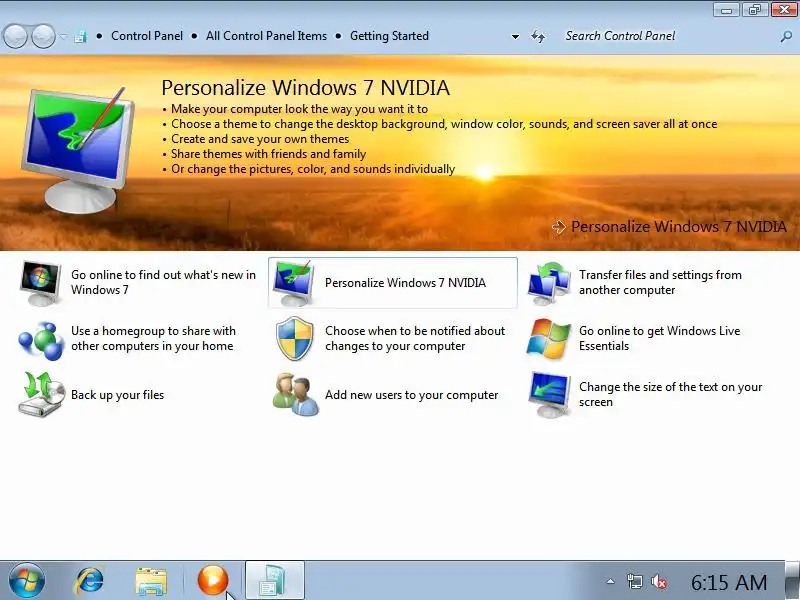Image resolution: width=800 pixels, height=600 pixels.
Task: Click the two users icon
Action: [x=295, y=394]
